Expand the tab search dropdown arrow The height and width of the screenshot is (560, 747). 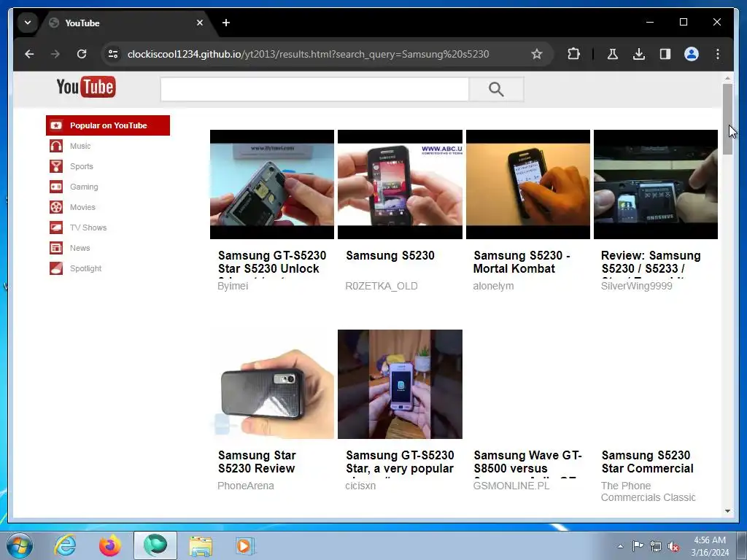click(28, 23)
